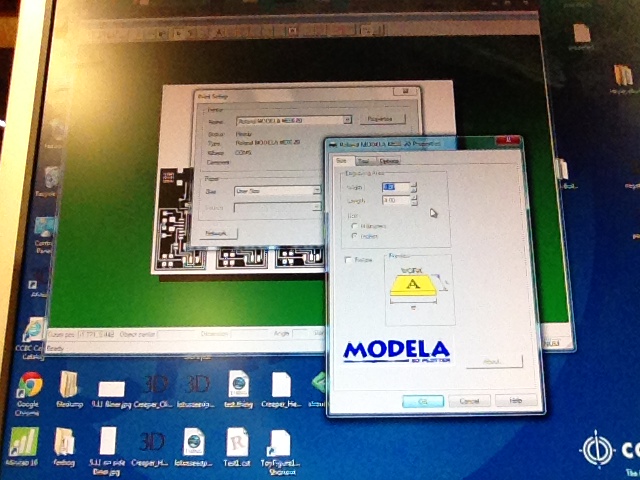This screenshot has width=640, height=480.
Task: Increase the Length spinner value
Action: 413,198
